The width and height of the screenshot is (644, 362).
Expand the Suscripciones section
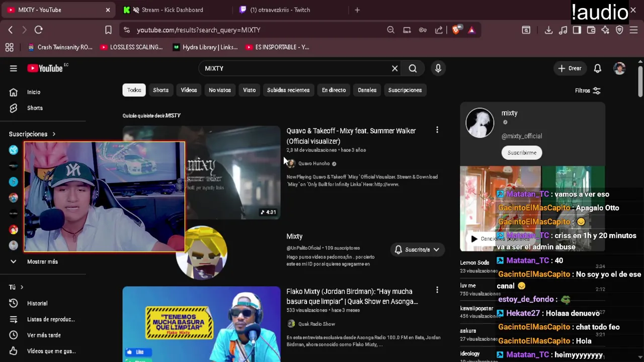pyautogui.click(x=32, y=134)
